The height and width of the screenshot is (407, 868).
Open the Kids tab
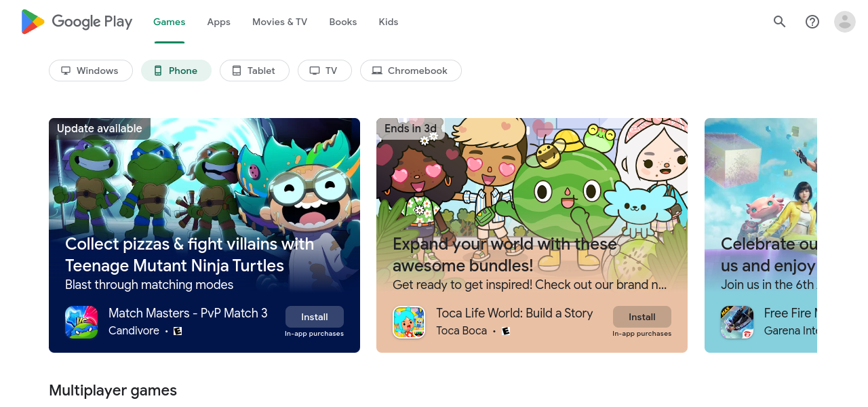point(388,22)
